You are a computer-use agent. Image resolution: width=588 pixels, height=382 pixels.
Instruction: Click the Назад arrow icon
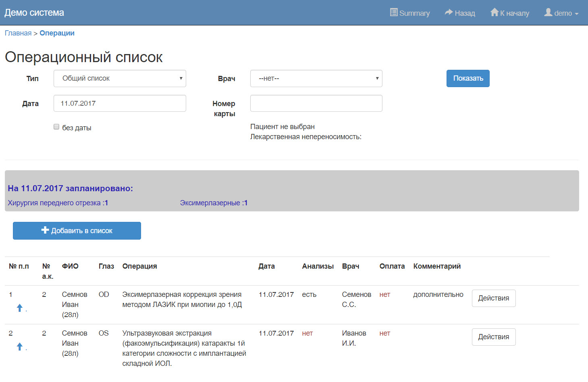(x=449, y=13)
